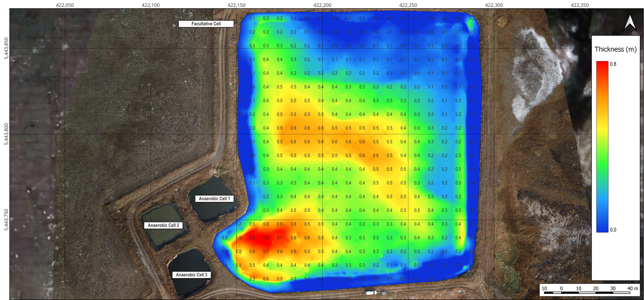Click the 5,443,800 northing axis label
Viewport: 644px width, 300px height.
click(6, 134)
